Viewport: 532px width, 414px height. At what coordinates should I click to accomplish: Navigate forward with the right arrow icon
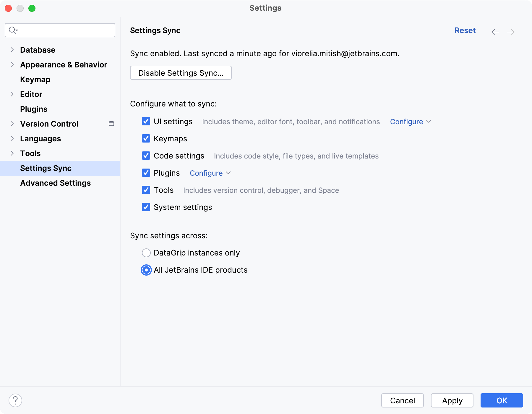[x=511, y=32]
